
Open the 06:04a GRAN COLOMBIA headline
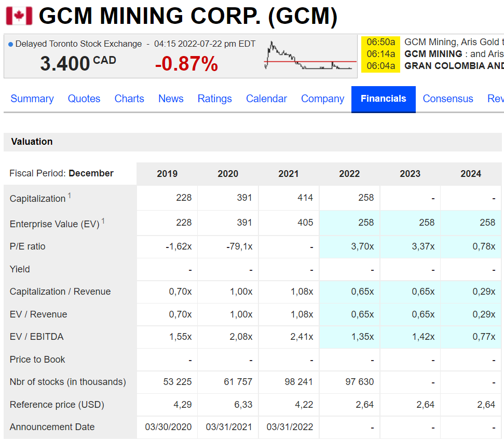point(453,66)
